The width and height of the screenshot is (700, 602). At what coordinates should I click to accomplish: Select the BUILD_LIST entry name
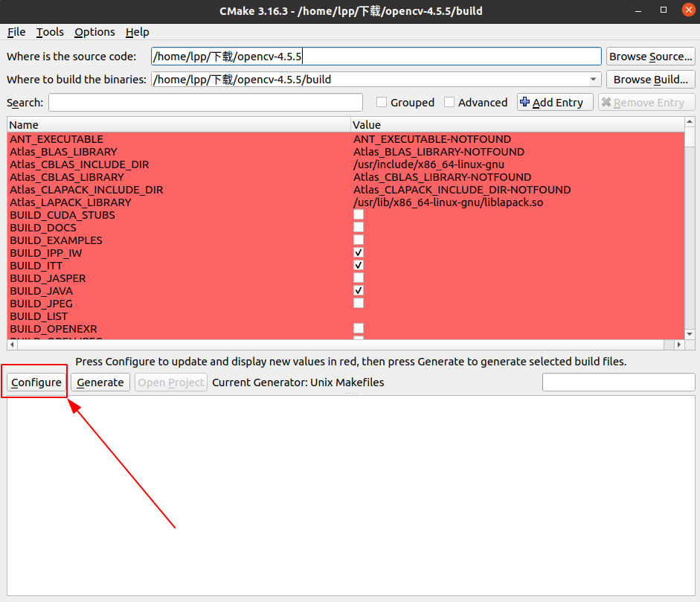(x=39, y=316)
